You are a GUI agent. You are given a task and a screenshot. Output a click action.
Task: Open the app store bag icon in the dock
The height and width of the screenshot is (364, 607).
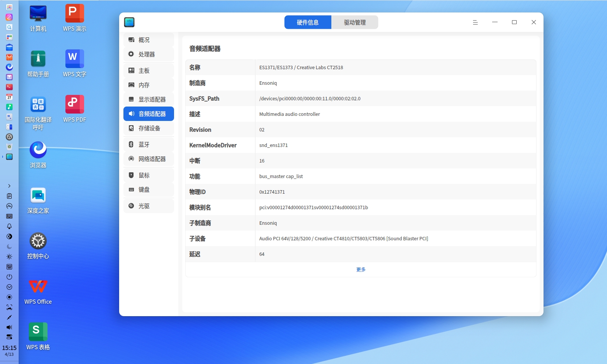tap(9, 57)
